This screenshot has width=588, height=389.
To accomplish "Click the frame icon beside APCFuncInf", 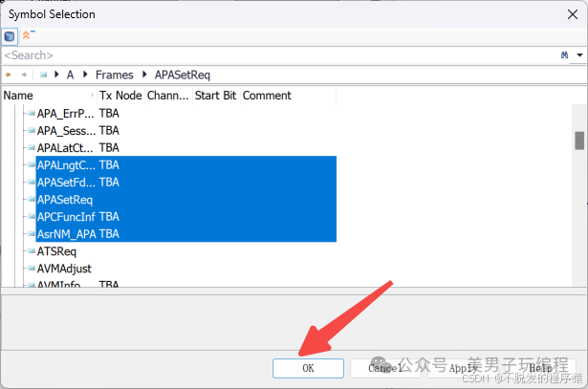I will [32, 216].
